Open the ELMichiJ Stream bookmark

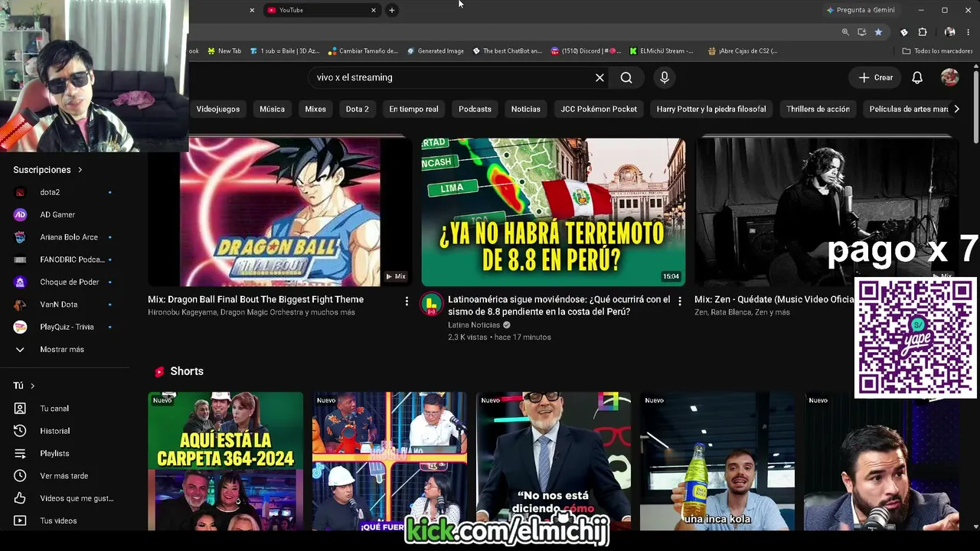661,51
